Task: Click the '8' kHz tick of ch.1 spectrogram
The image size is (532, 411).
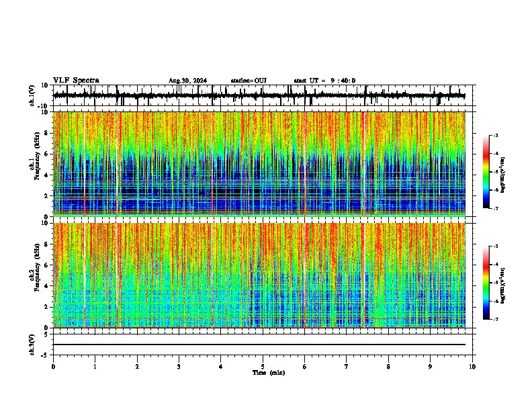Action: pyautogui.click(x=47, y=133)
